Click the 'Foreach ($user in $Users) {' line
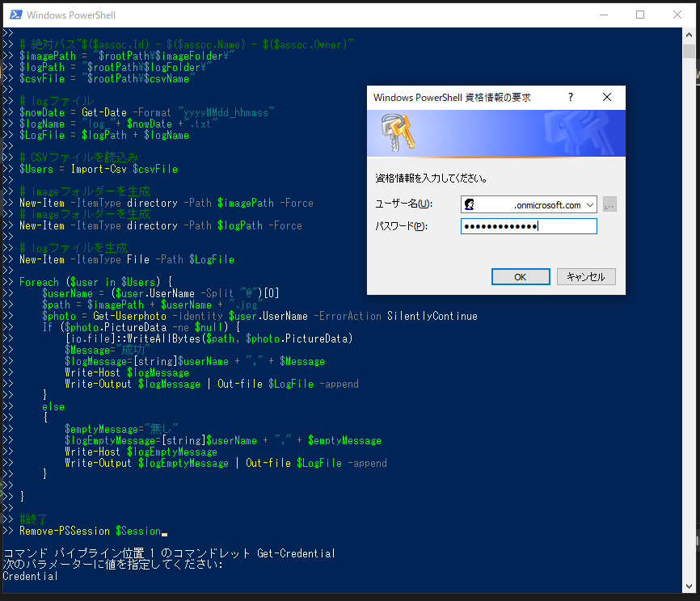The height and width of the screenshot is (601, 700). tap(95, 282)
